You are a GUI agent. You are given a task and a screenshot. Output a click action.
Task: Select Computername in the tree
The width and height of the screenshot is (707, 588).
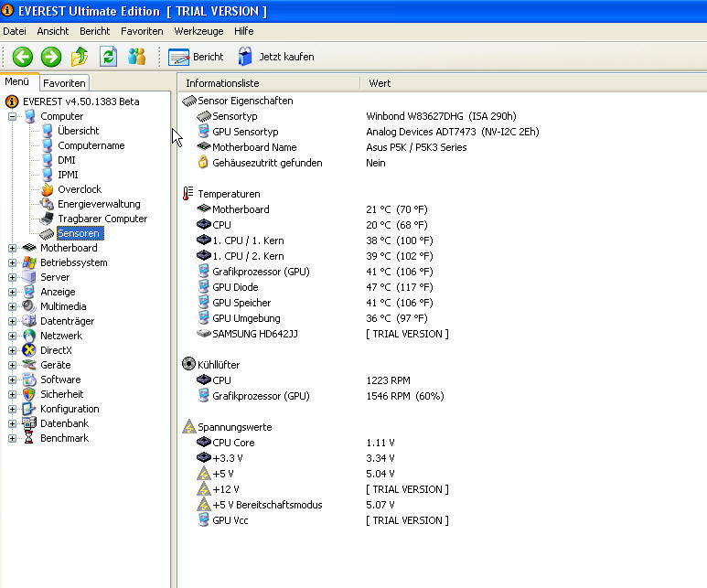pyautogui.click(x=91, y=145)
